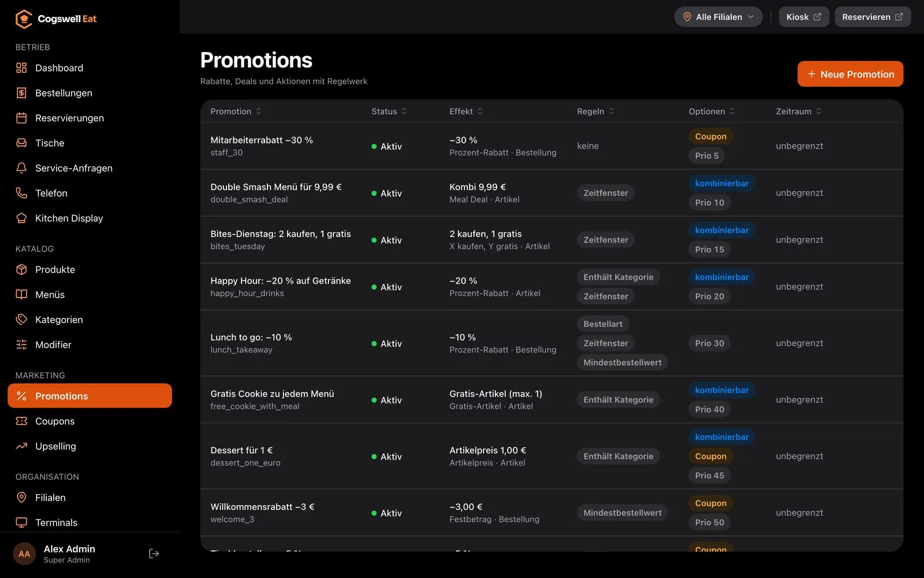Open the Kiosk external link button

point(804,17)
